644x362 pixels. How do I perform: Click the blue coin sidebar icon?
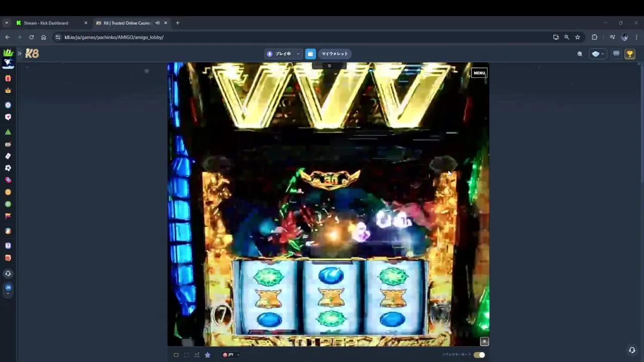8,105
